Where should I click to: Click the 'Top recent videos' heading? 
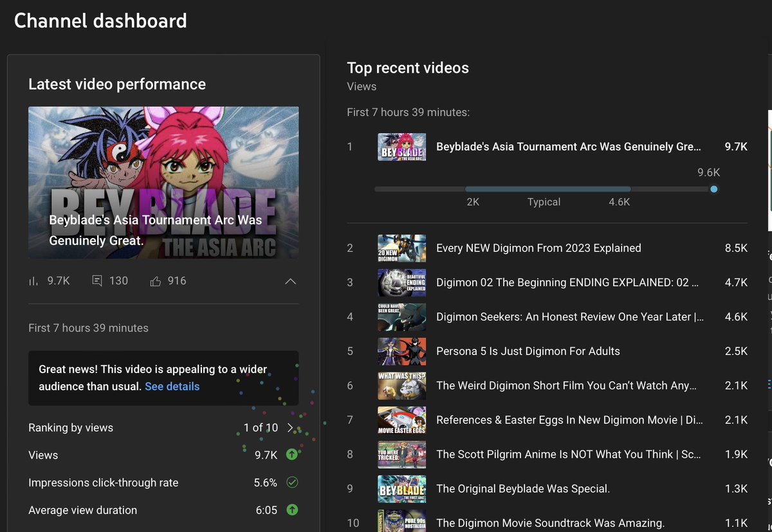tap(408, 68)
